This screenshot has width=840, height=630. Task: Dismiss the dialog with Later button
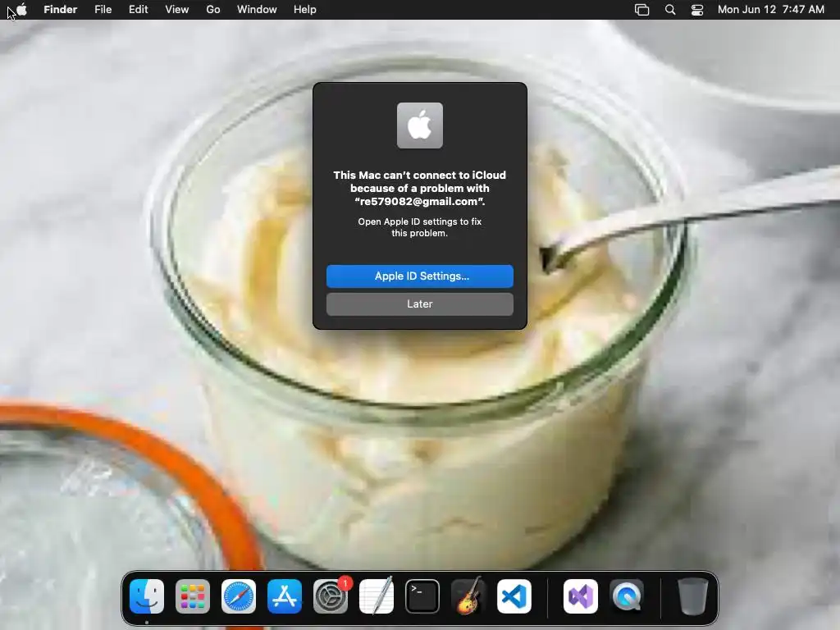pyautogui.click(x=419, y=304)
